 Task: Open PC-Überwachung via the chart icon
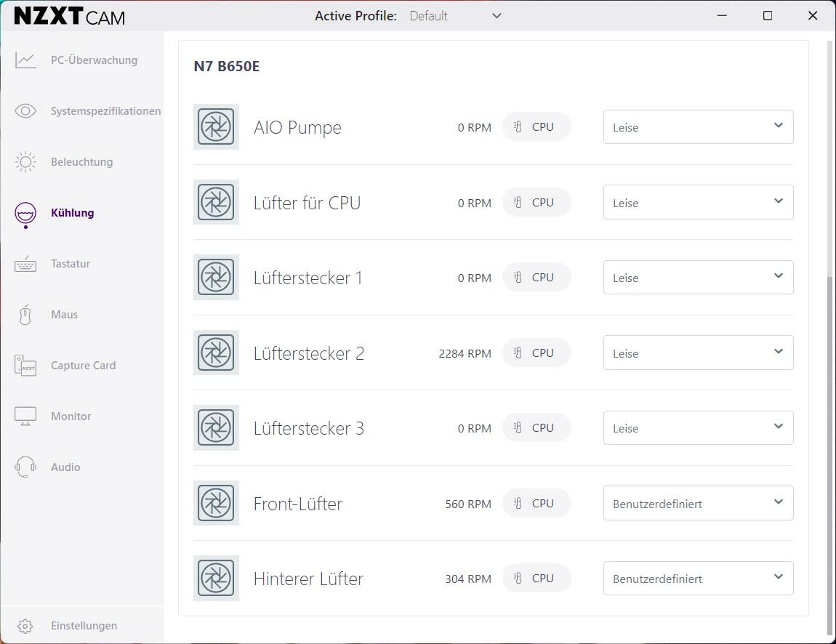point(25,60)
